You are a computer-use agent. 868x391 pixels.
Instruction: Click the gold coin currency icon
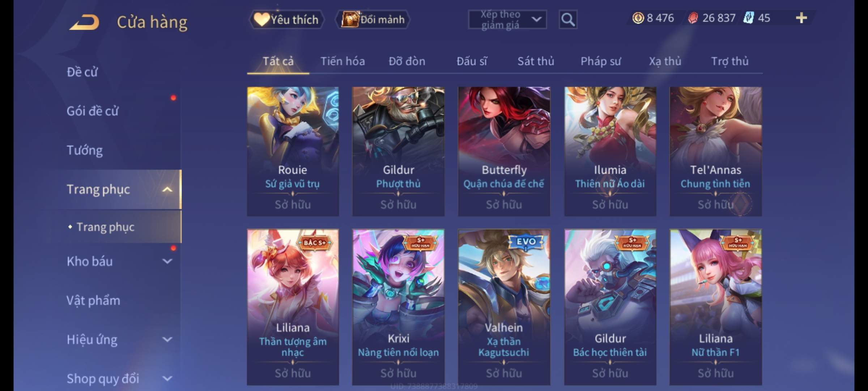pos(638,18)
